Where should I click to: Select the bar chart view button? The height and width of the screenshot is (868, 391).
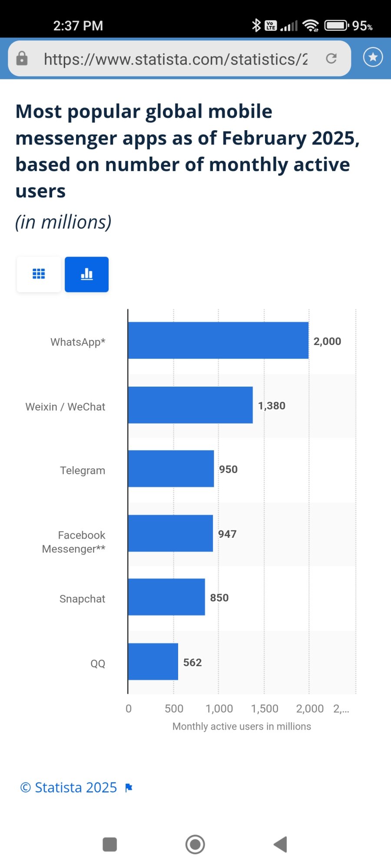point(87,274)
